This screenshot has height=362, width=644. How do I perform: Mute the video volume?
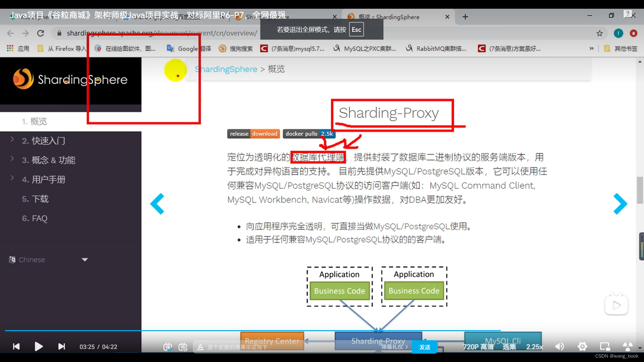coord(559,347)
